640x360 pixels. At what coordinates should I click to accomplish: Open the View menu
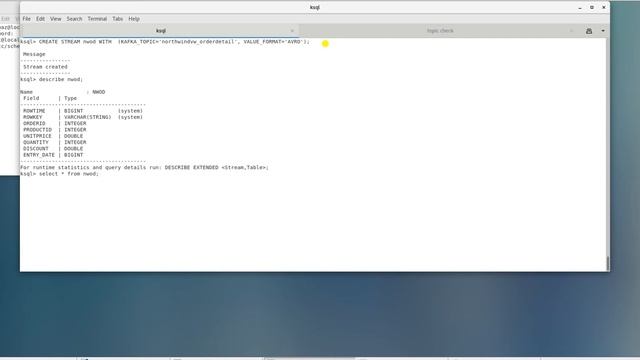tap(56, 19)
